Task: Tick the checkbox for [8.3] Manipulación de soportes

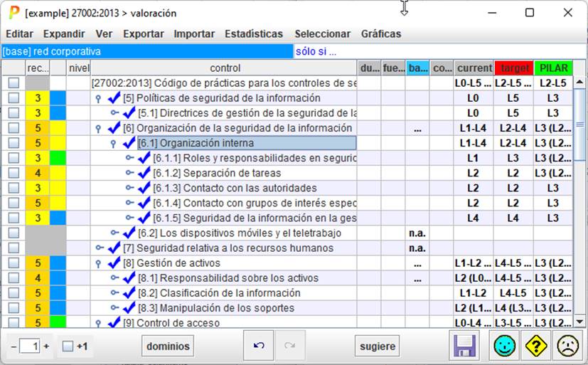Action: (x=14, y=308)
